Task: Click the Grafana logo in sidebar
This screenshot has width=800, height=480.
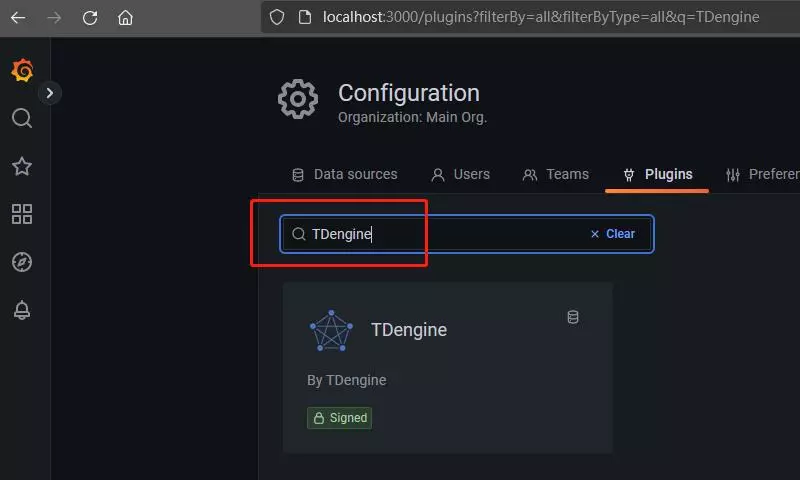Action: pos(22,71)
